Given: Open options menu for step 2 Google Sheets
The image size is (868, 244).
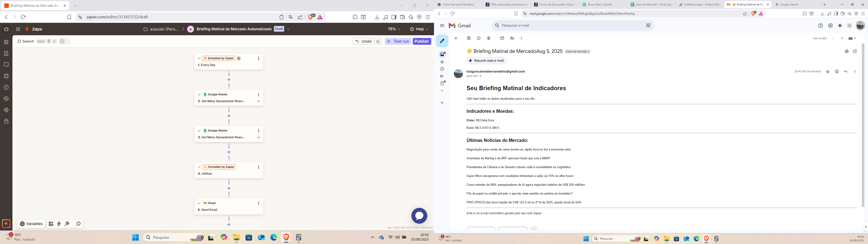Looking at the screenshot, I should click(x=258, y=94).
